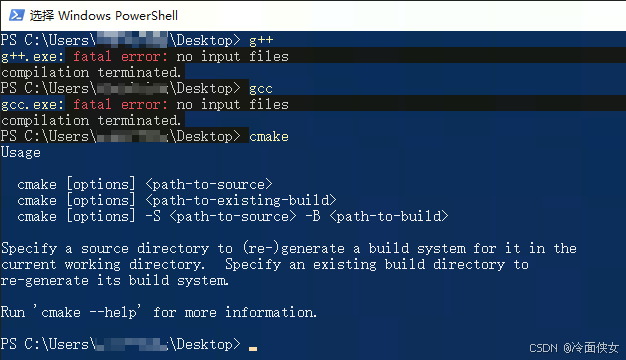Click '<path-to-existing-build>' usage argument

click(x=241, y=200)
